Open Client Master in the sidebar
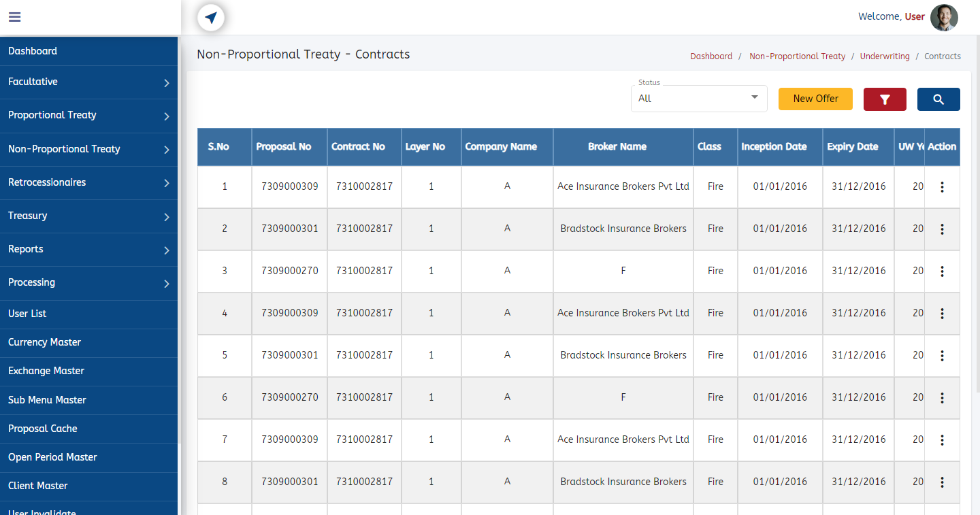The image size is (980, 515). pos(88,486)
